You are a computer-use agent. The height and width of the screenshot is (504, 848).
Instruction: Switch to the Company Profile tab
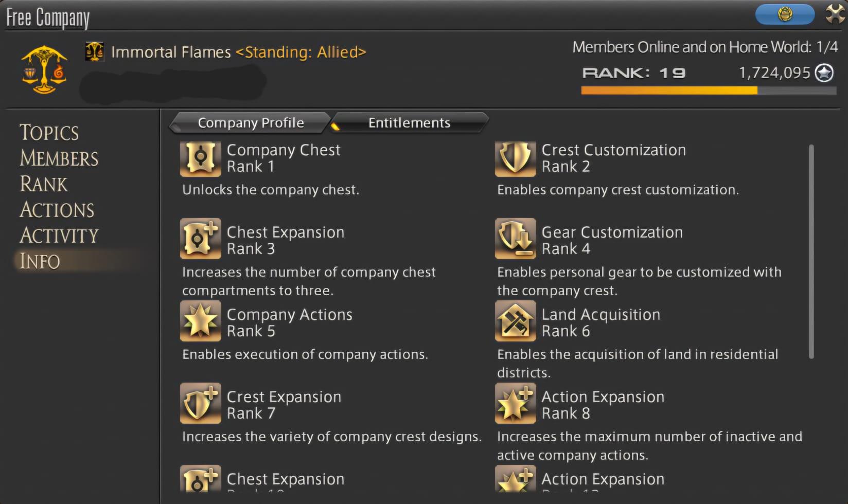point(251,123)
